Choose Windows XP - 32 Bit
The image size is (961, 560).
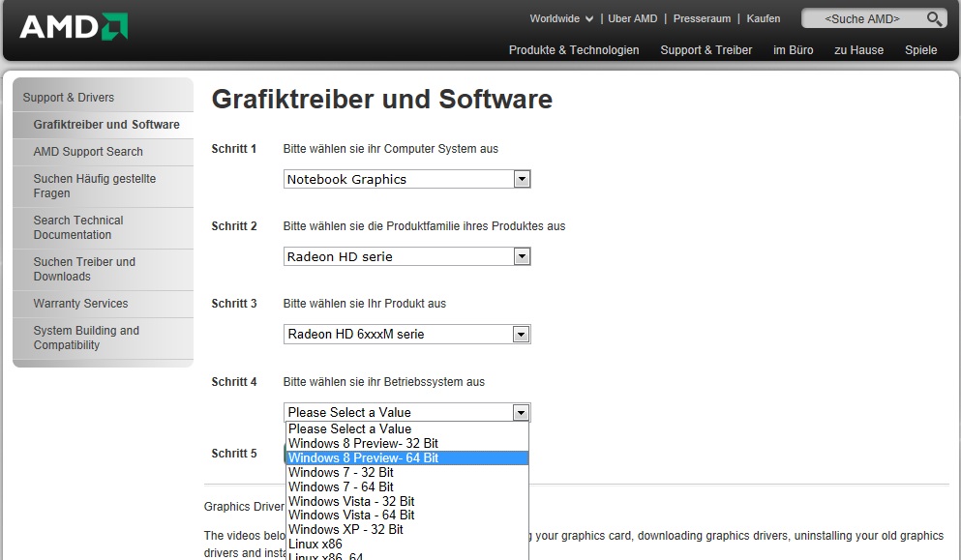tap(407, 530)
